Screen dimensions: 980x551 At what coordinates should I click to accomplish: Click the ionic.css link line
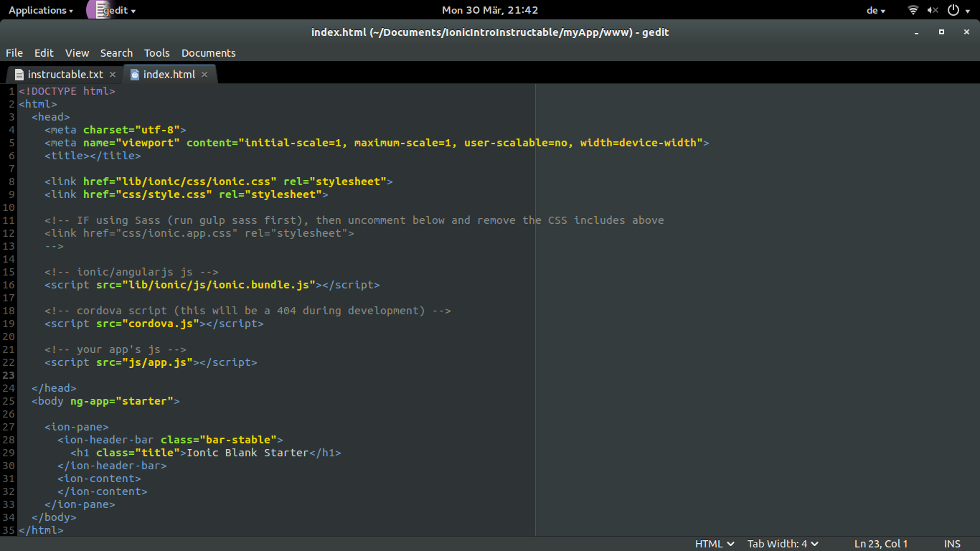pyautogui.click(x=219, y=182)
